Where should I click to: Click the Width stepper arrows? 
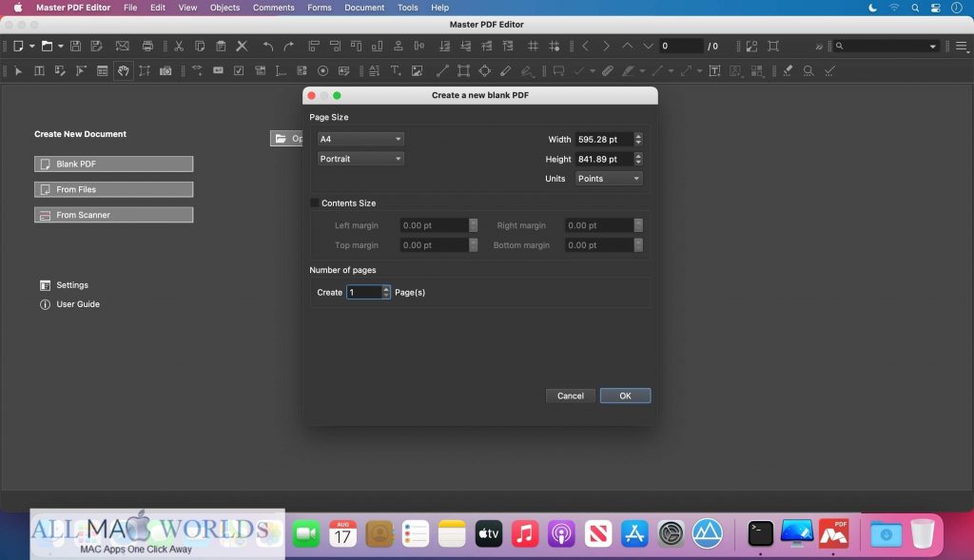coord(638,140)
